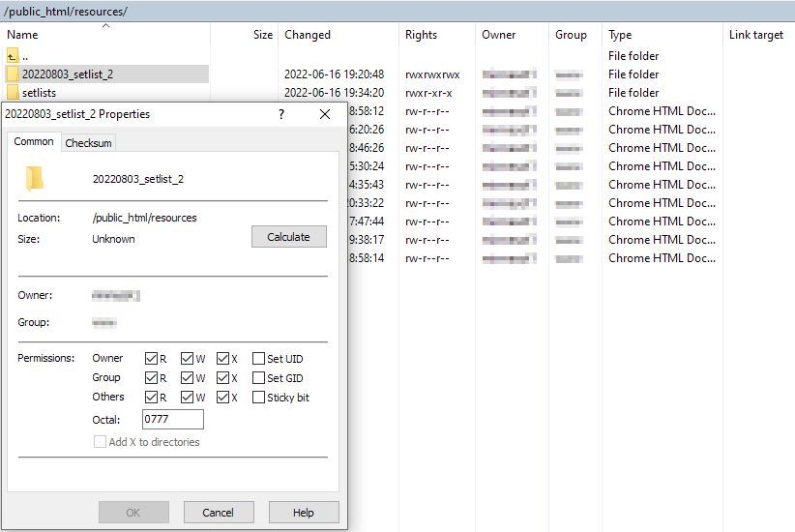Click the Cancel button
This screenshot has width=795, height=532.
coord(218,513)
